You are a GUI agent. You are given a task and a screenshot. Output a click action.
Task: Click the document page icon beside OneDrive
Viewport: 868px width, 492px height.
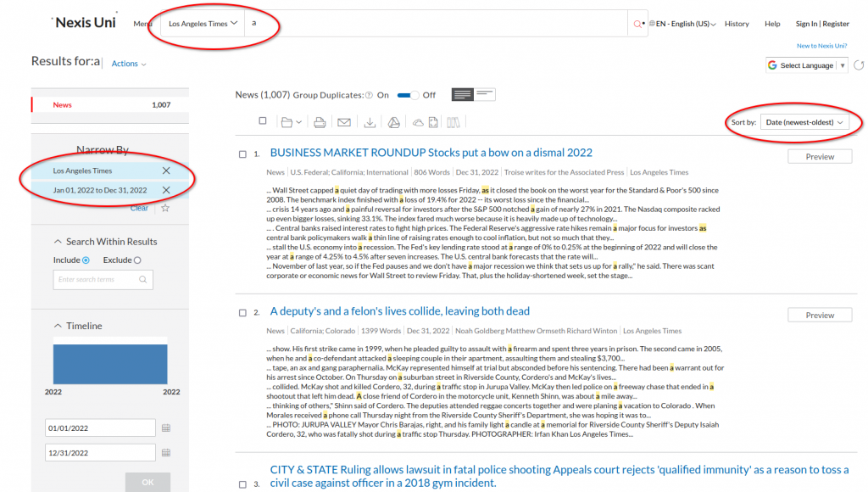coord(433,122)
